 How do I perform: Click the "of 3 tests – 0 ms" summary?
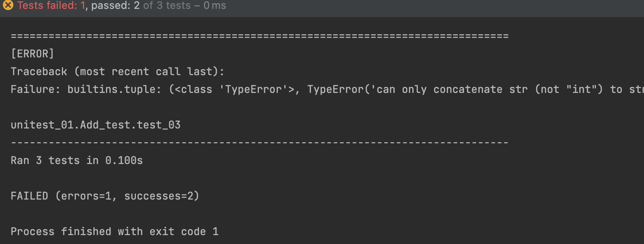pyautogui.click(x=184, y=5)
